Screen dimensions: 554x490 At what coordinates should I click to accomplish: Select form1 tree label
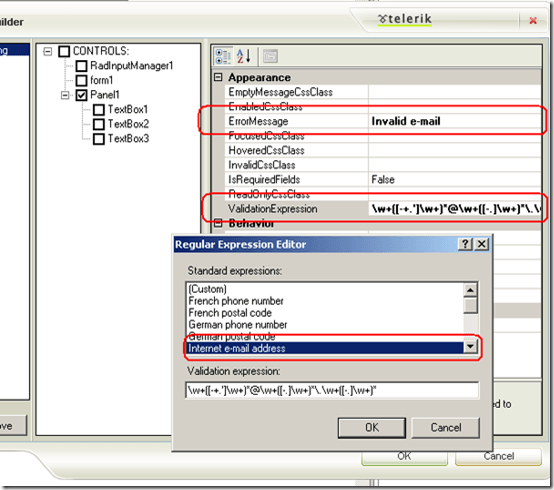[x=101, y=80]
